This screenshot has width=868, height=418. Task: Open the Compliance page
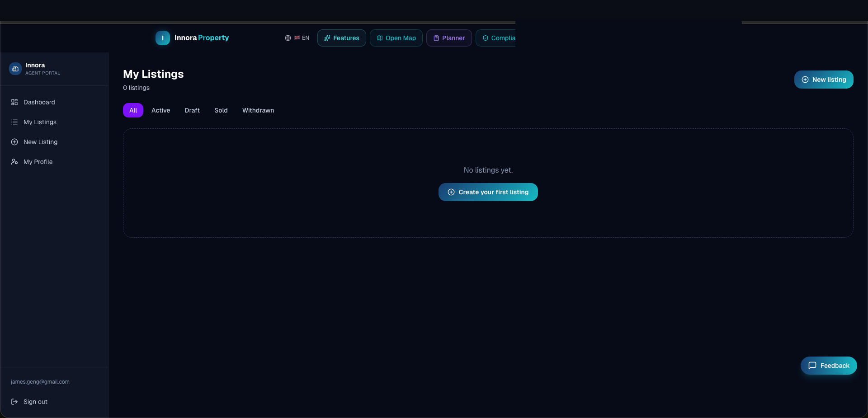click(x=496, y=38)
